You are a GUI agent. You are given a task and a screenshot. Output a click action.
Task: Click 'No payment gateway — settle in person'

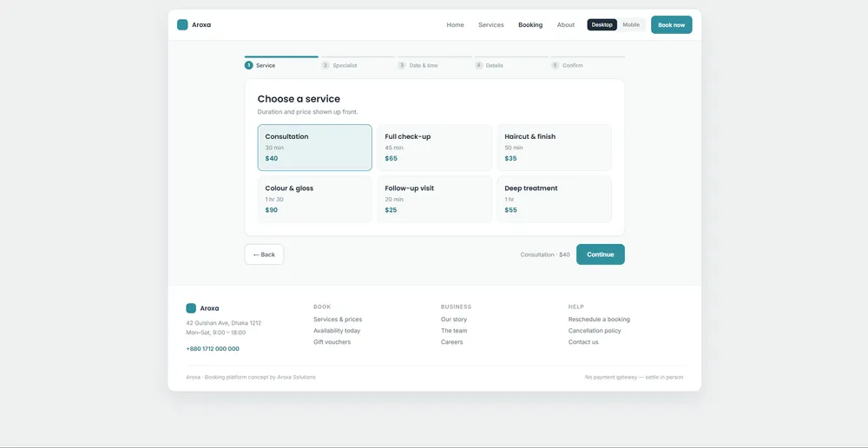(x=634, y=377)
